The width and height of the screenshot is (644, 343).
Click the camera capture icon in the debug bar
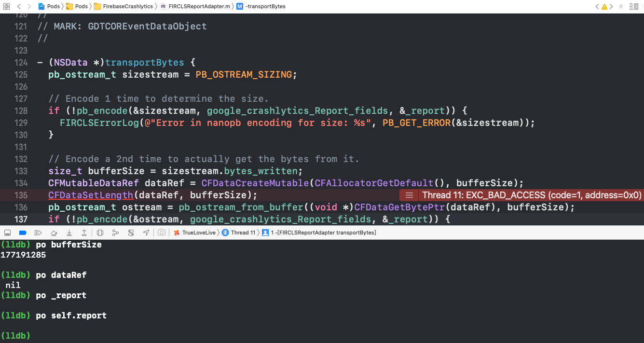(162, 233)
